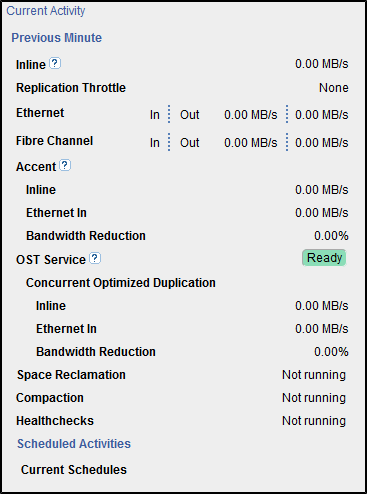The width and height of the screenshot is (367, 494).
Task: Select Ethernet In under Accent section
Action: [x=56, y=213]
